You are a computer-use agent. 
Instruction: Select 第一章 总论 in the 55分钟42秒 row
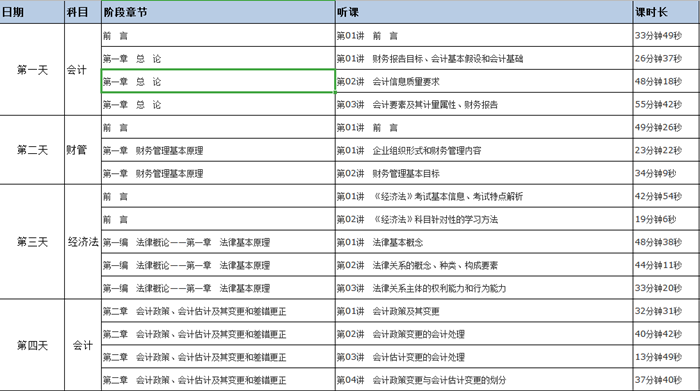pyautogui.click(x=218, y=104)
